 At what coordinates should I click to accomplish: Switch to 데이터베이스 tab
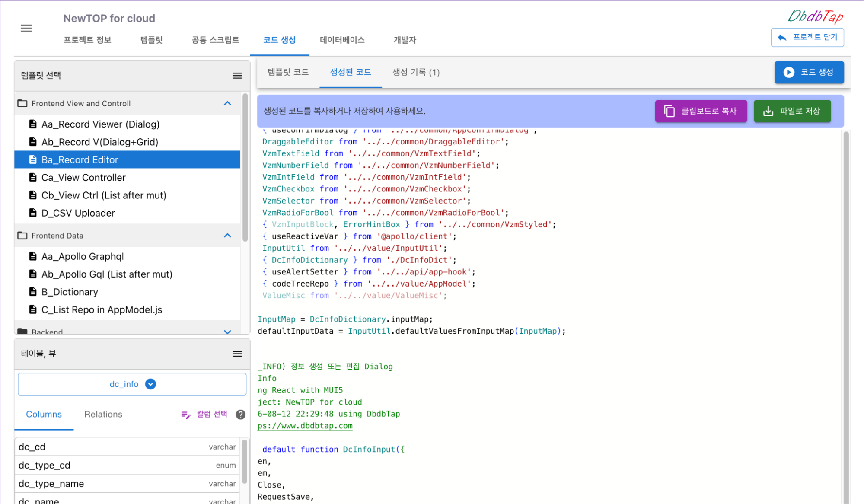click(342, 40)
